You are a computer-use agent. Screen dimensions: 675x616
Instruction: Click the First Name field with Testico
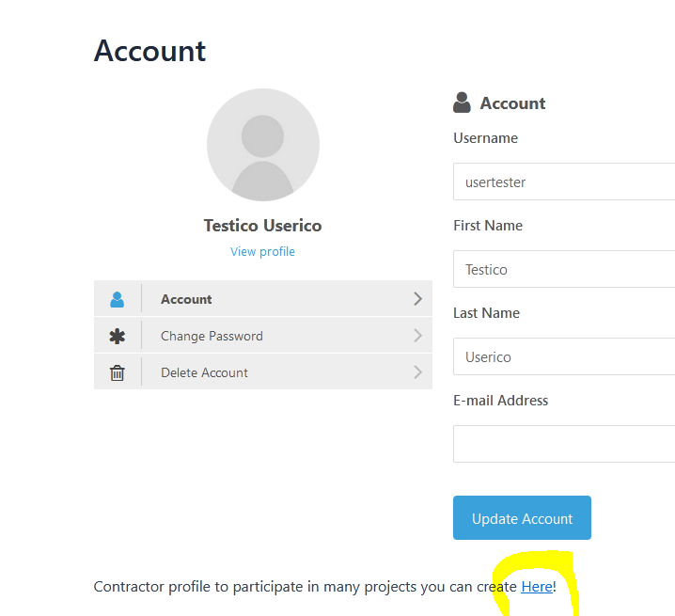(x=564, y=269)
